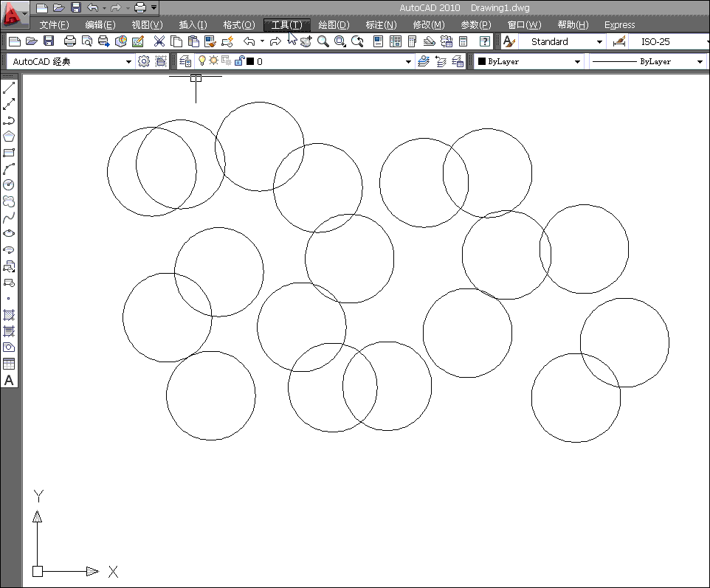Open the DesignCenter icon
Screen dimensions: 710x588
click(396, 41)
